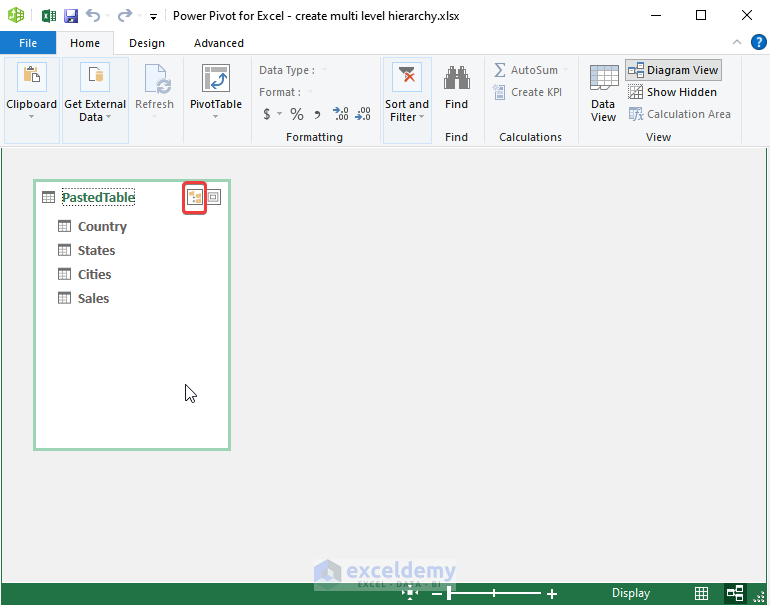Open Sort and Filter dropdown
This screenshot has height=606, width=770.
click(x=407, y=100)
